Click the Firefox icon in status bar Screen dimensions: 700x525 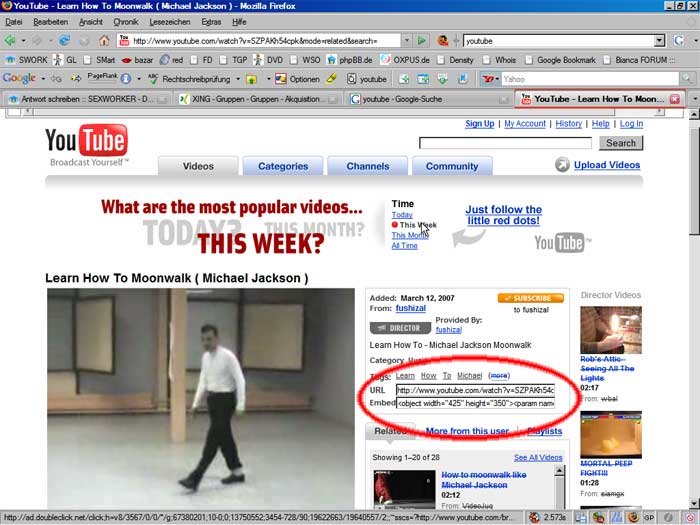[633, 518]
